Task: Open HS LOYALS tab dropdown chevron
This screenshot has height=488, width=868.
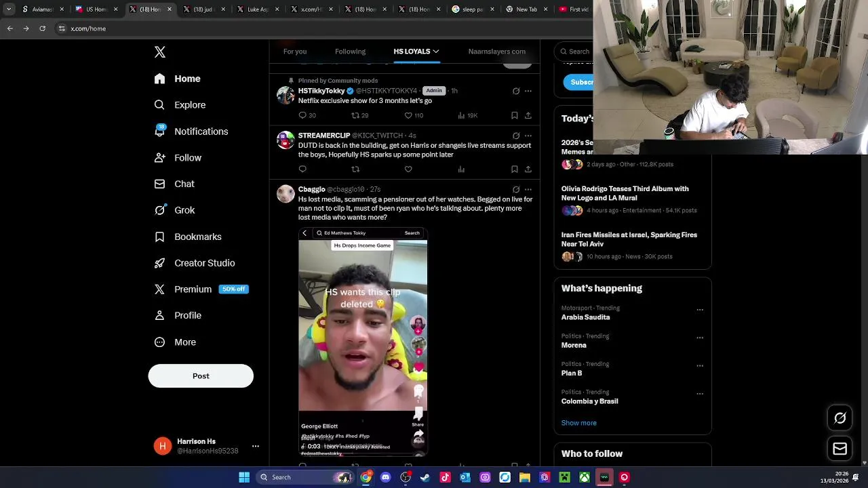Action: click(436, 52)
